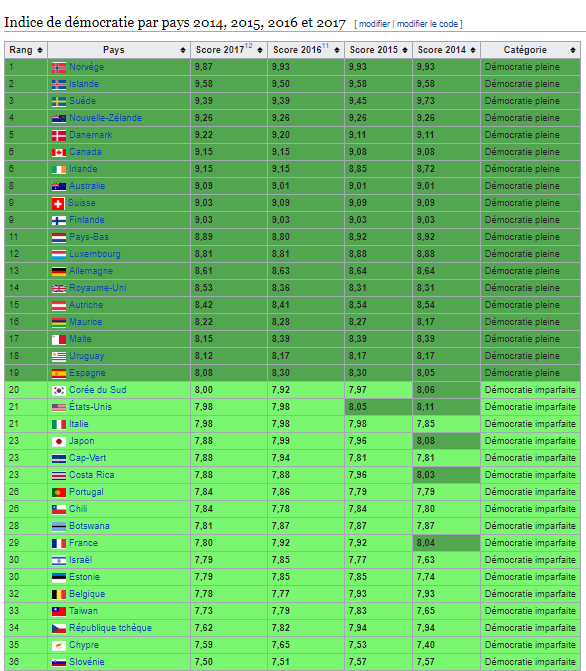Open the États-Unis country link
The image size is (586, 671).
90,407
